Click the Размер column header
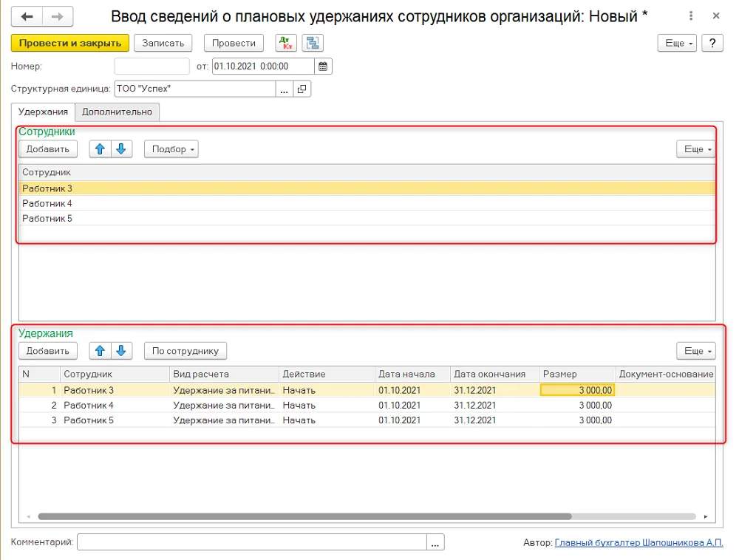739x560 pixels. coord(577,374)
